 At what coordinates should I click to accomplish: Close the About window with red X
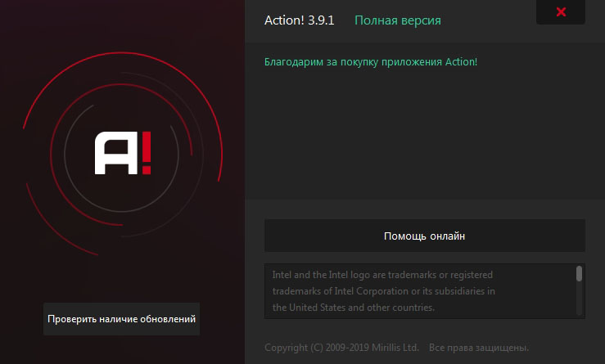tap(561, 12)
